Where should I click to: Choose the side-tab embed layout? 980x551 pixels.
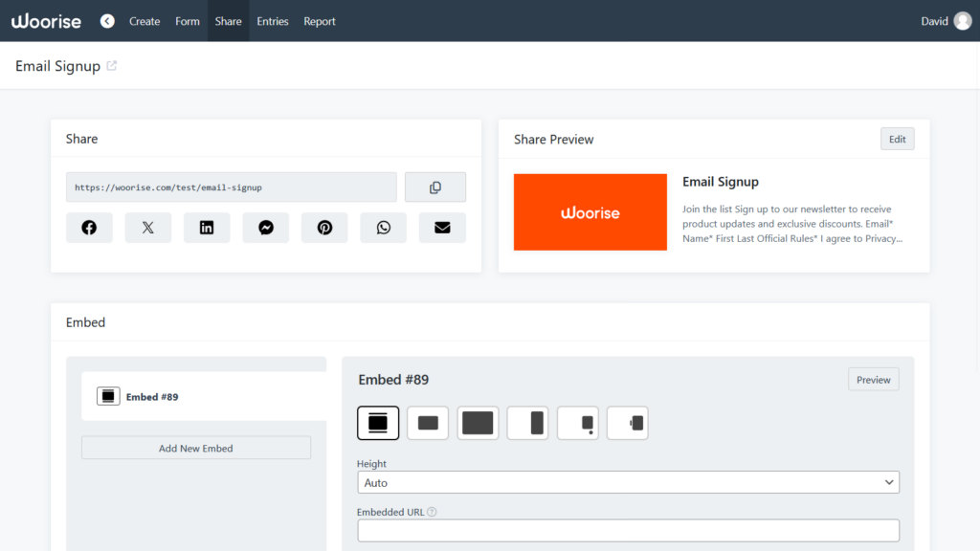click(x=627, y=423)
